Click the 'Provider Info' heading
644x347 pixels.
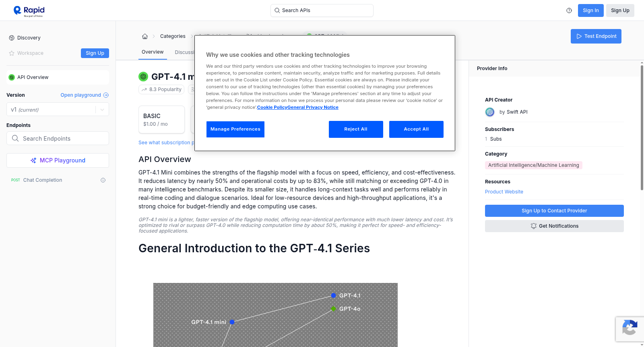click(x=492, y=69)
